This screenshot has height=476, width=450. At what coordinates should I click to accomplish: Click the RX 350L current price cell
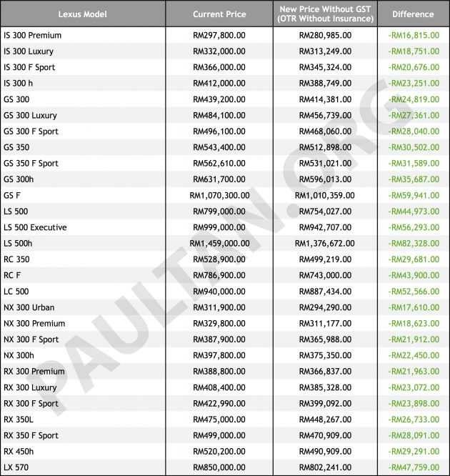tap(219, 420)
